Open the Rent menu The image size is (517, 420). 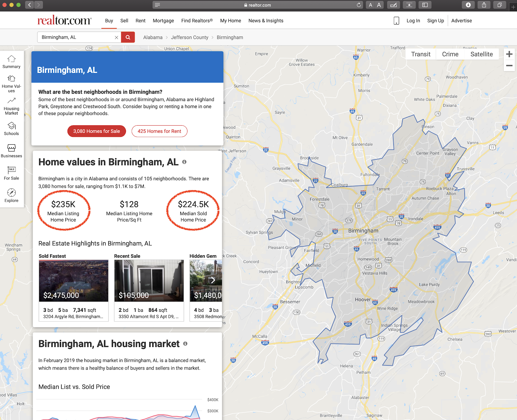click(141, 21)
